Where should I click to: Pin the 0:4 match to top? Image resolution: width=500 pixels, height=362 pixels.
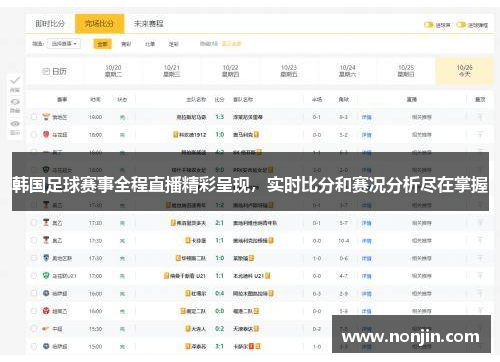click(x=480, y=293)
